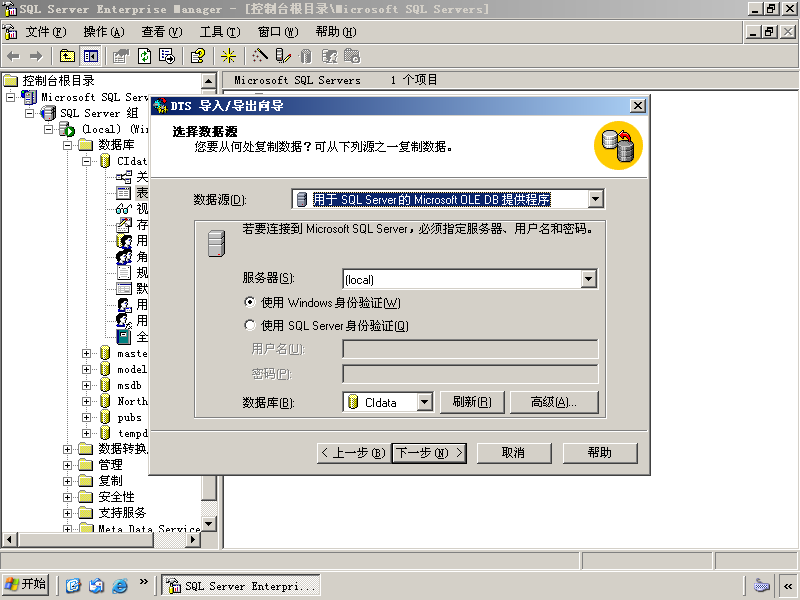The height and width of the screenshot is (600, 800).
Task: Expand the quick launch overflow chevron
Action: (144, 581)
